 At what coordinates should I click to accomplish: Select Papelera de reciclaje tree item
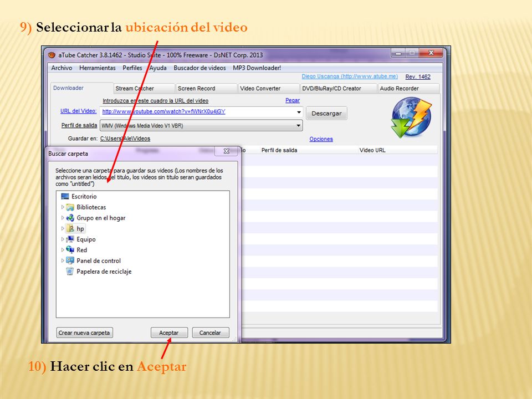tap(104, 272)
